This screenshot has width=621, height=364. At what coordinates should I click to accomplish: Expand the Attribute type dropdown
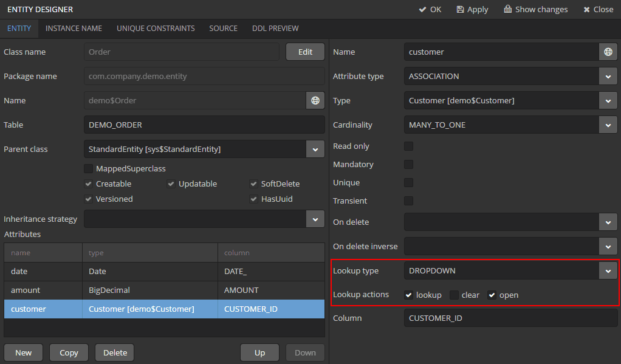(608, 77)
